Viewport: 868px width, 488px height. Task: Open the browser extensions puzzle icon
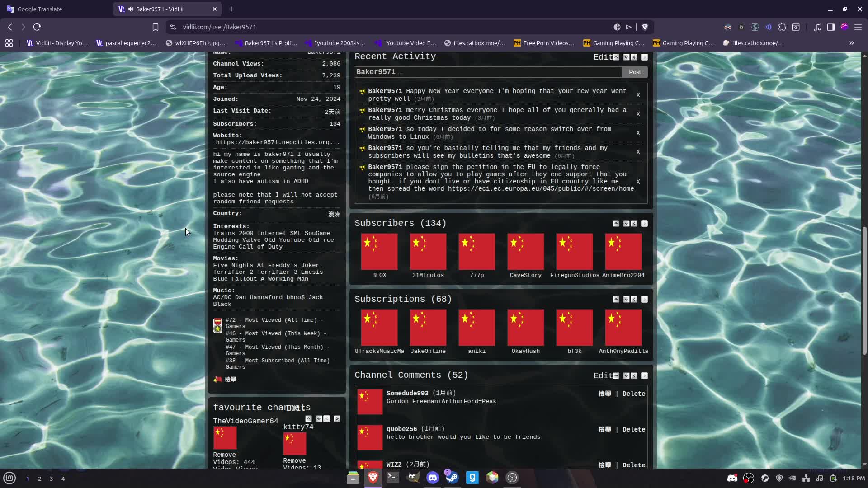[x=782, y=27]
